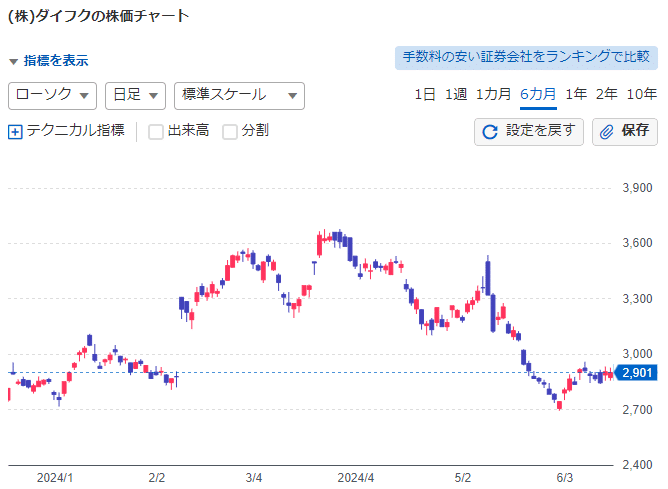Click the 2024/4 date axis label

click(356, 478)
